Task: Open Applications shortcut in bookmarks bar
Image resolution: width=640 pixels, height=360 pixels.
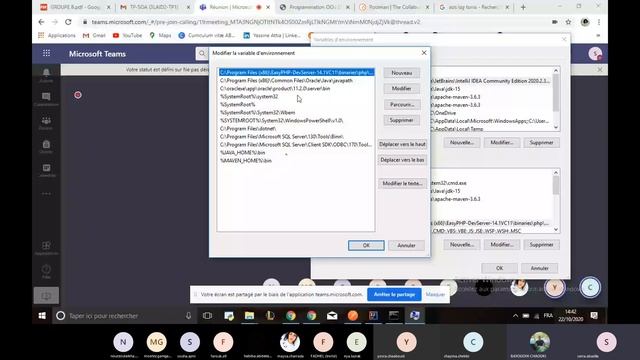Action: point(57,36)
